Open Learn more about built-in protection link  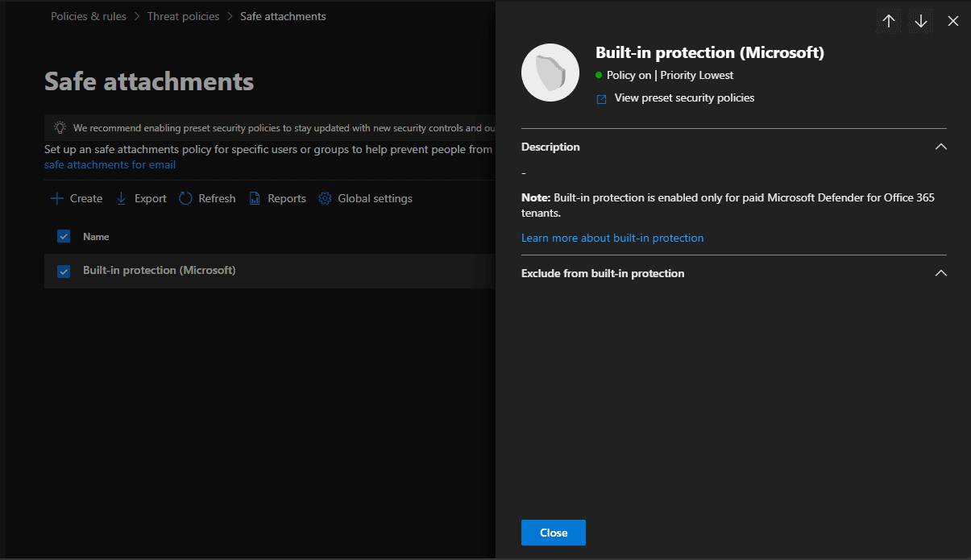pyautogui.click(x=612, y=238)
